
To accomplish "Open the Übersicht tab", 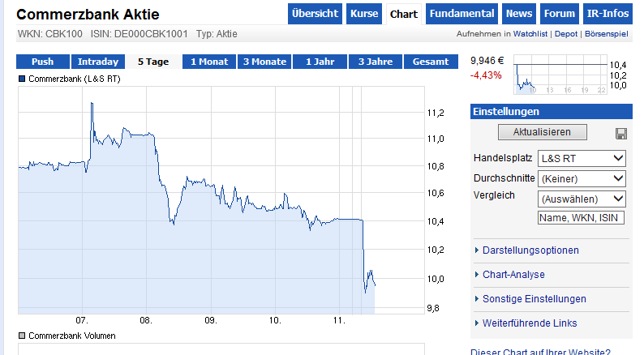I will (x=315, y=14).
